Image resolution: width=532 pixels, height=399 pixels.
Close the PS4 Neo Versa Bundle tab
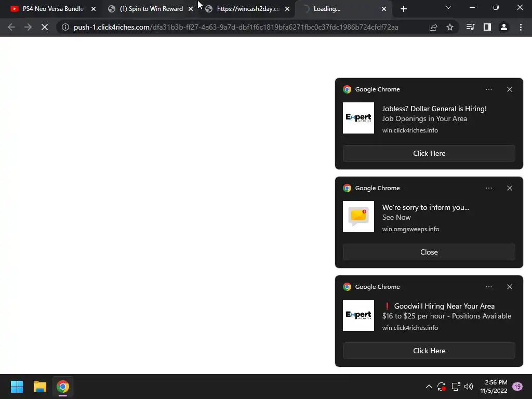click(x=94, y=9)
